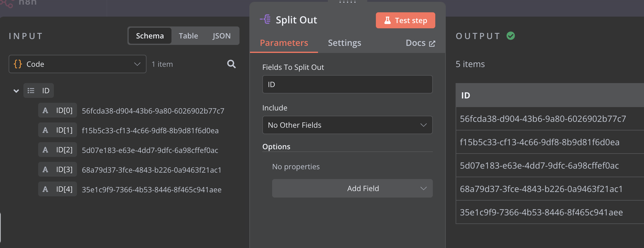Image resolution: width=644 pixels, height=248 pixels.
Task: Open the Parameters tab
Action: click(284, 43)
